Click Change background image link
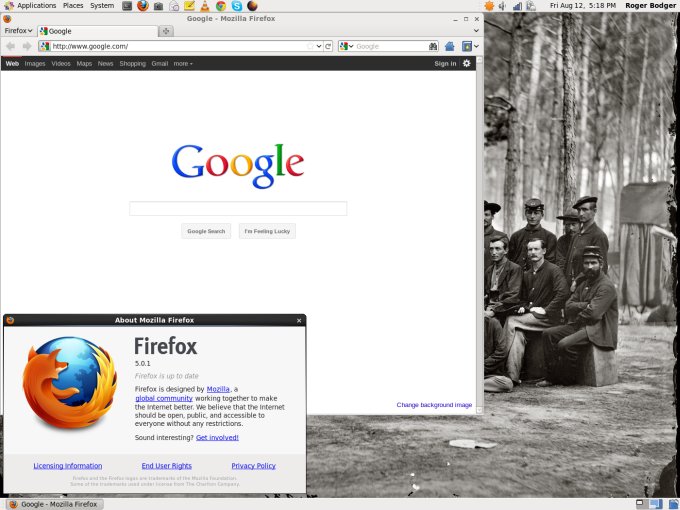This screenshot has width=680, height=510. (x=434, y=405)
